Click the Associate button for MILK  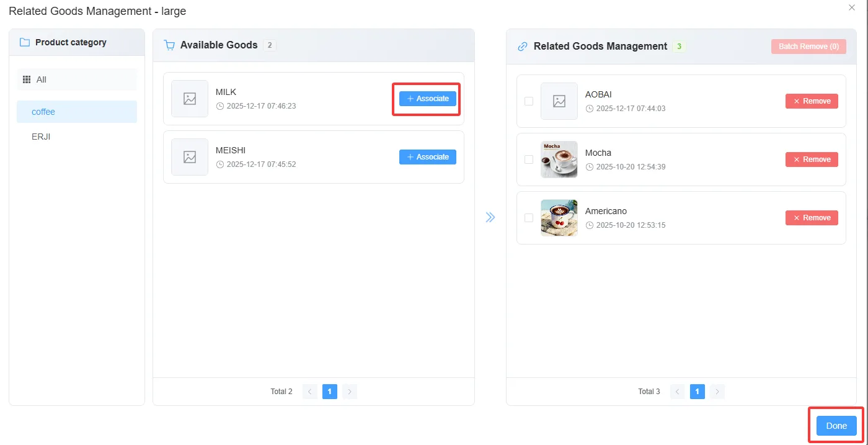coord(427,99)
